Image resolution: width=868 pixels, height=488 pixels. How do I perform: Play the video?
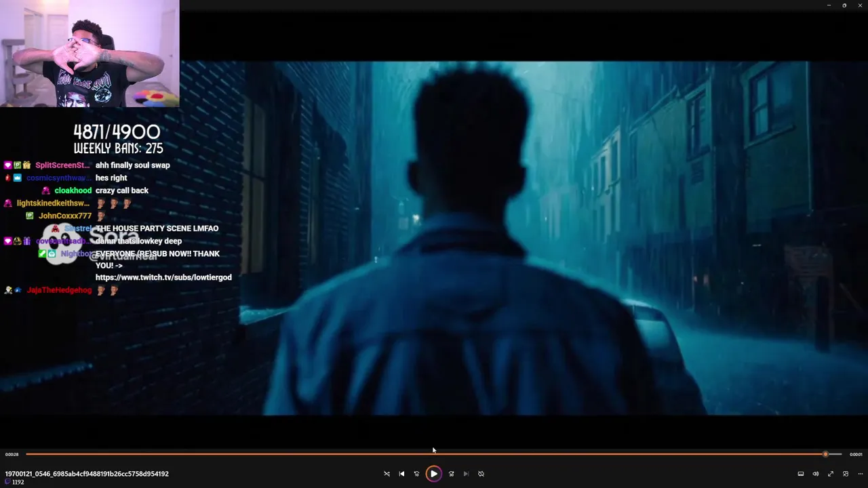click(x=433, y=474)
